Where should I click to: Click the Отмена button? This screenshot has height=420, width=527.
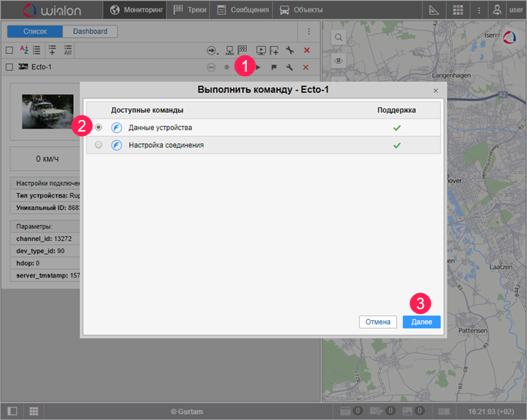coord(378,322)
